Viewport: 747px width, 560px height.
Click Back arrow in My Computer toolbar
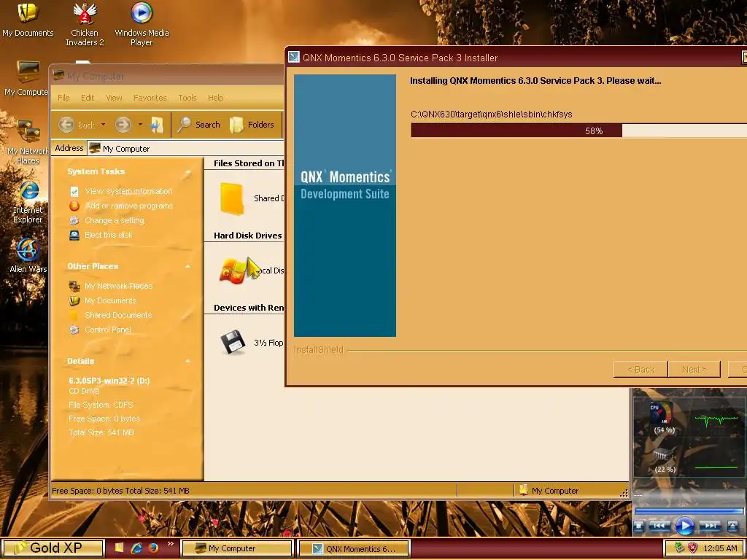66,125
